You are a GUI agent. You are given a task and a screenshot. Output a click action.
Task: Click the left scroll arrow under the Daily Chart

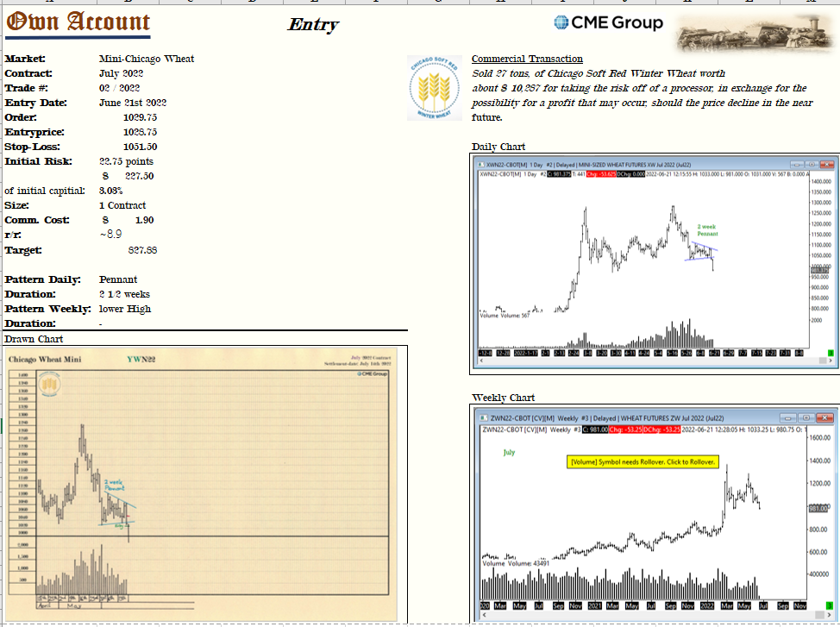tap(481, 361)
